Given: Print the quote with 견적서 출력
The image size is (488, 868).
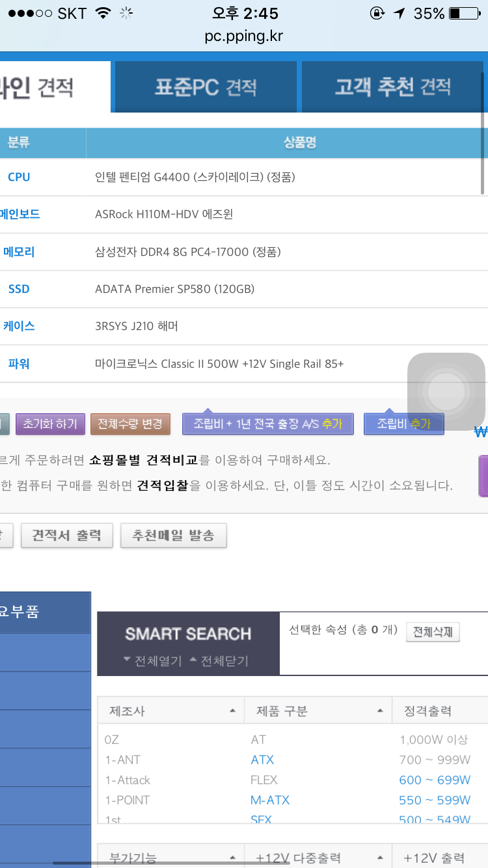Looking at the screenshot, I should 67,536.
